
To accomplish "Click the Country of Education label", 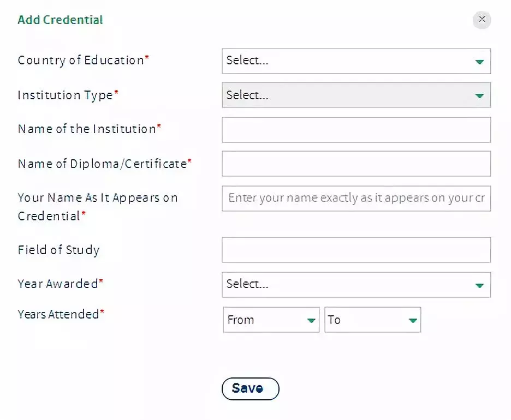I will tap(81, 60).
